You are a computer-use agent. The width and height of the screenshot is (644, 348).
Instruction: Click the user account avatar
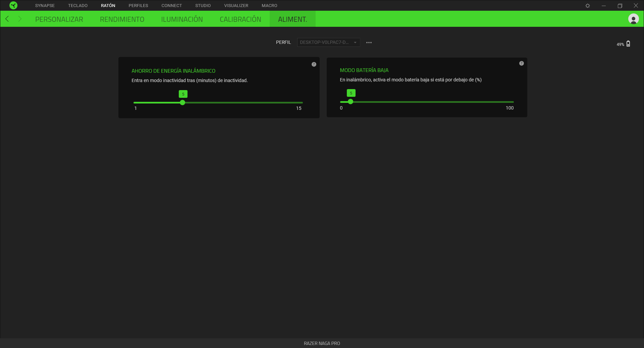[633, 19]
